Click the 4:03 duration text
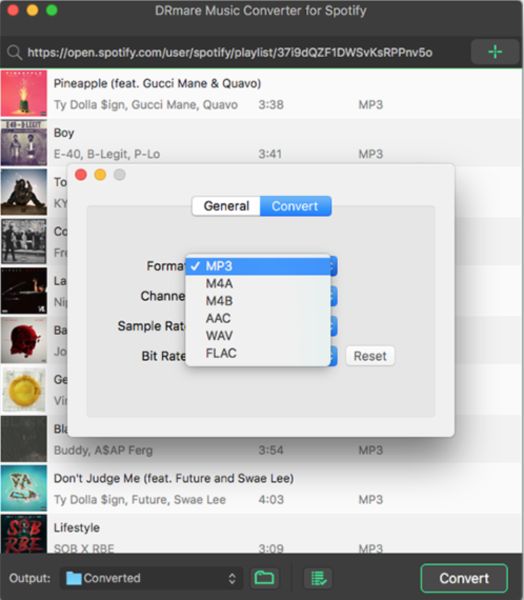This screenshot has height=600, width=524. (271, 499)
